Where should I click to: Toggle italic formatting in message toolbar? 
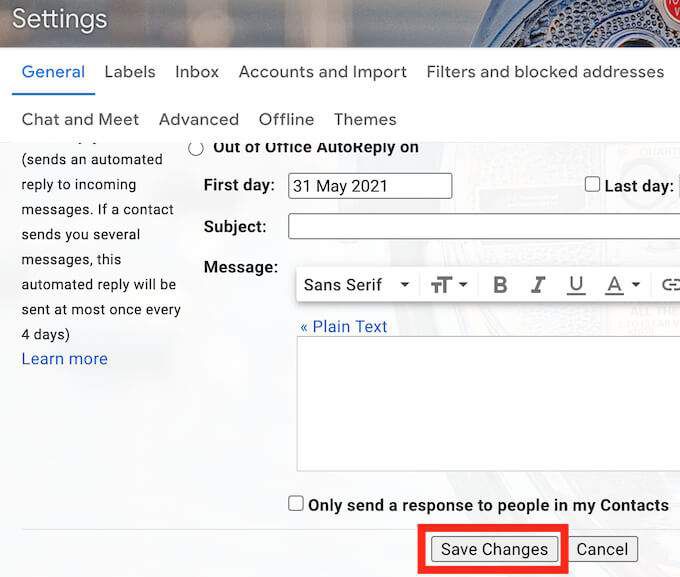(538, 285)
